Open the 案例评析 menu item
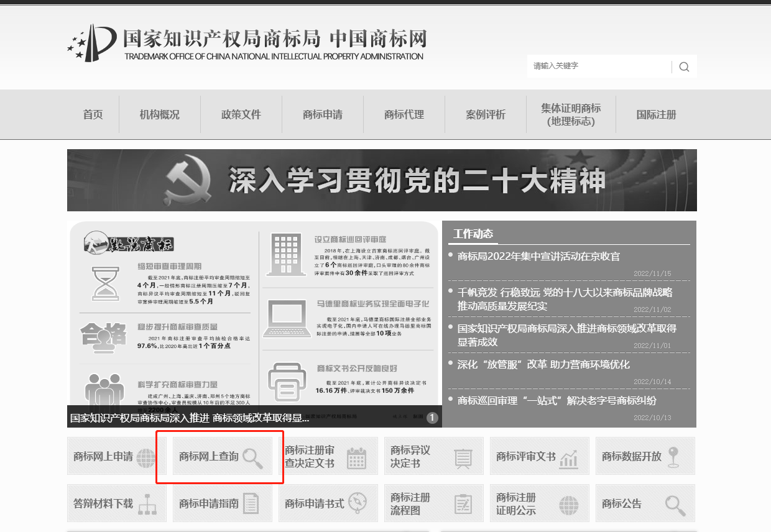Screen dimensions: 771x532 485,114
